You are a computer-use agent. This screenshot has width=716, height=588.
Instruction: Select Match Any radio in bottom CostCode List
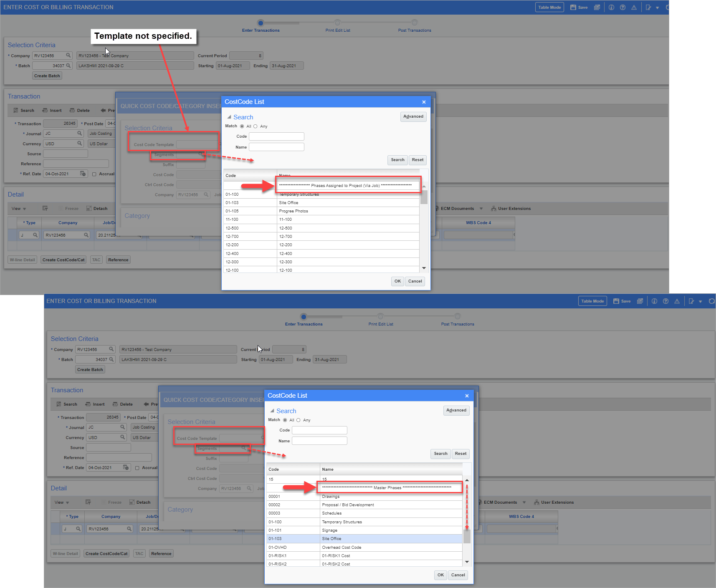point(299,420)
